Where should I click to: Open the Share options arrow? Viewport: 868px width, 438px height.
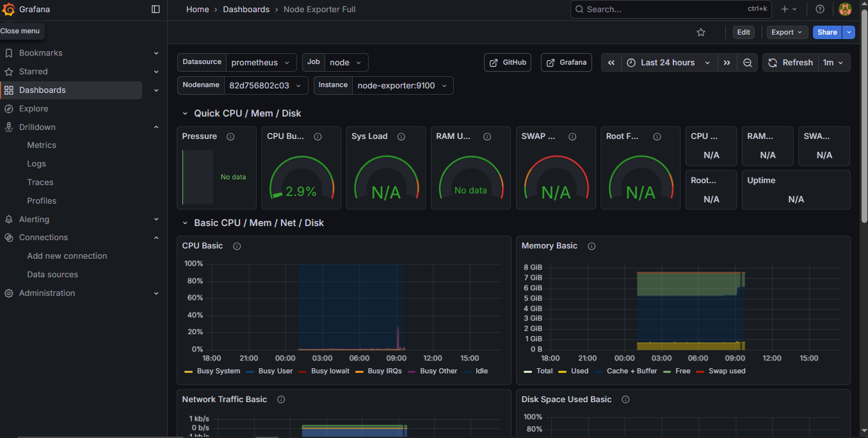point(849,32)
